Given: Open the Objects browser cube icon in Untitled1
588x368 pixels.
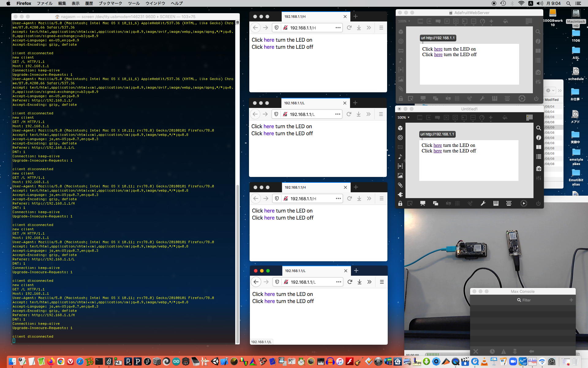Looking at the screenshot, I should (x=400, y=128).
